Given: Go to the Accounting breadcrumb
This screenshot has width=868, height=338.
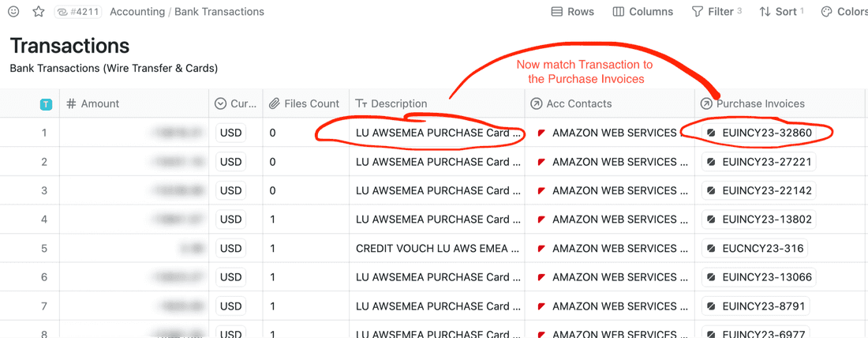Looking at the screenshot, I should (137, 12).
